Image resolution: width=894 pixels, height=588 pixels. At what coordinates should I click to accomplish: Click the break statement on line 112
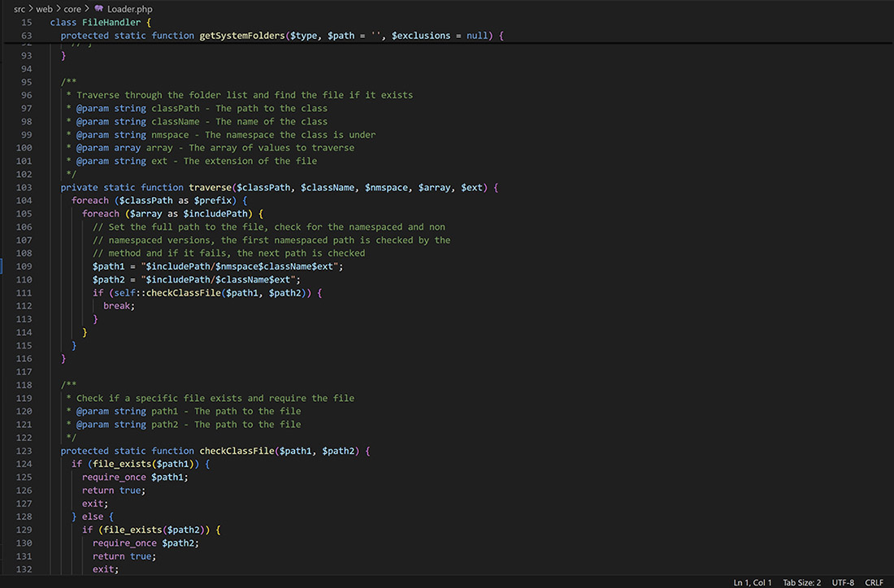click(119, 306)
